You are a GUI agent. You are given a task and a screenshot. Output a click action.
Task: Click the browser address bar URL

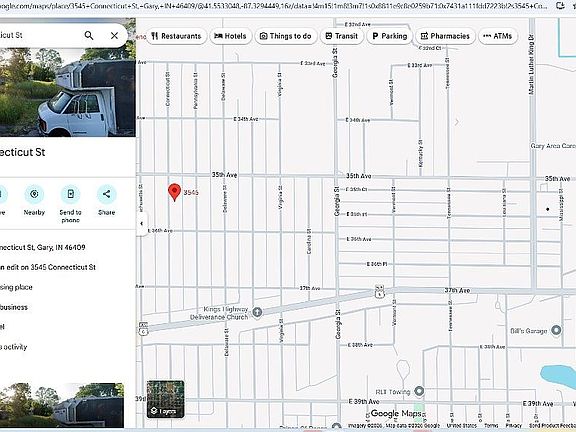pyautogui.click(x=274, y=6)
